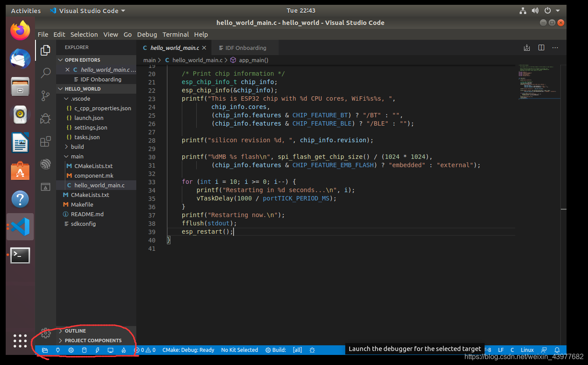Open the ESP-IDF Explorer activity icon
The width and height of the screenshot is (588, 365).
tap(46, 164)
